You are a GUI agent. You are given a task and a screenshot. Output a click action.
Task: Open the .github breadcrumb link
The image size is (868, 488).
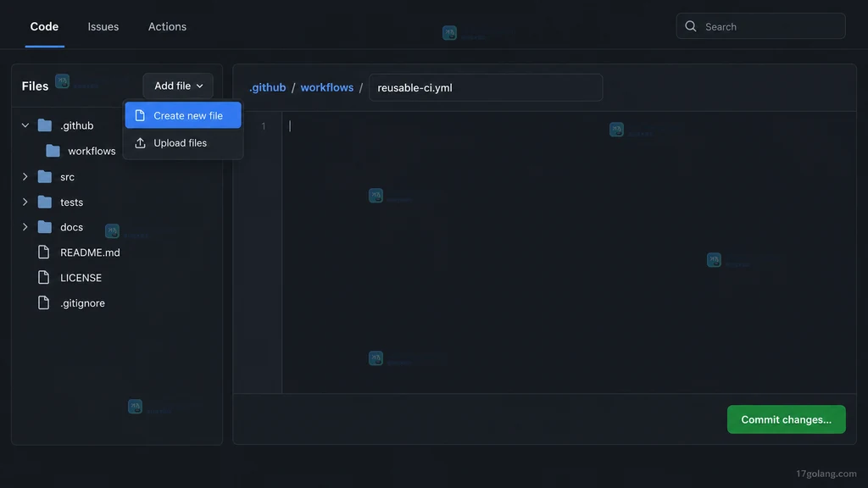(x=267, y=87)
